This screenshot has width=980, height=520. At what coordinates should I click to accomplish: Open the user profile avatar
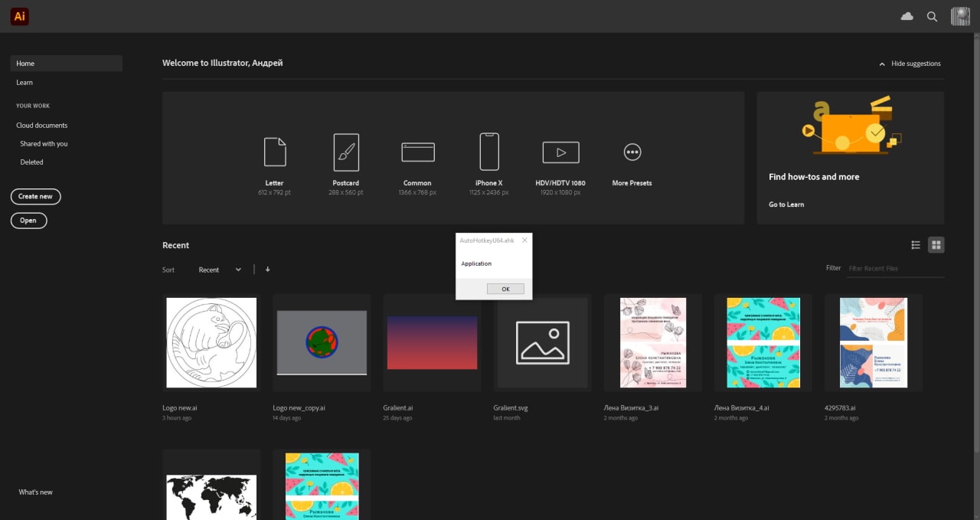960,16
